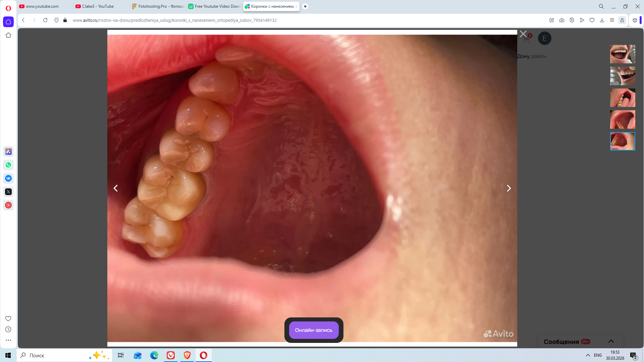Go to previous gallery photo
Image resolution: width=644 pixels, height=362 pixels.
pyautogui.click(x=116, y=188)
